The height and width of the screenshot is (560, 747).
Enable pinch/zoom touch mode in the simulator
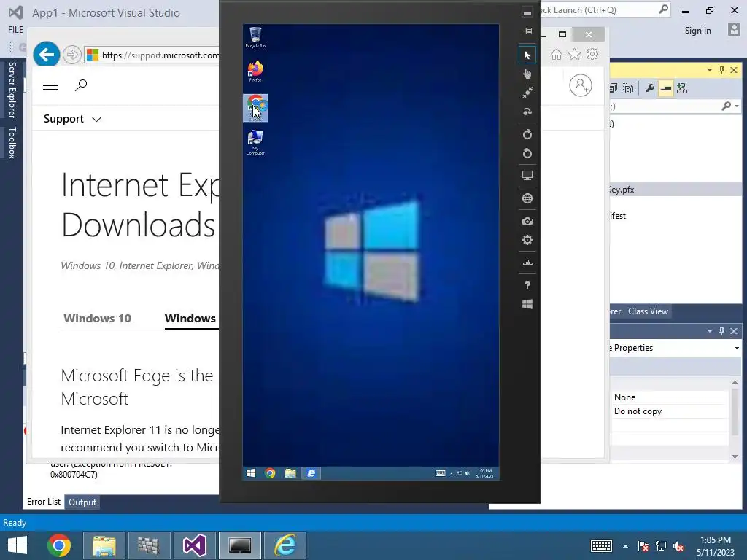(x=527, y=93)
